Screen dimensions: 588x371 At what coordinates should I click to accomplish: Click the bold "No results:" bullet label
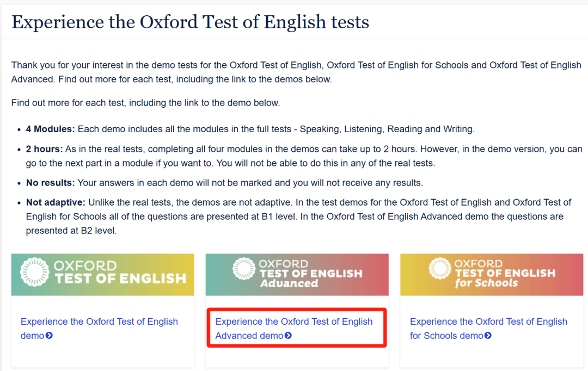point(50,182)
